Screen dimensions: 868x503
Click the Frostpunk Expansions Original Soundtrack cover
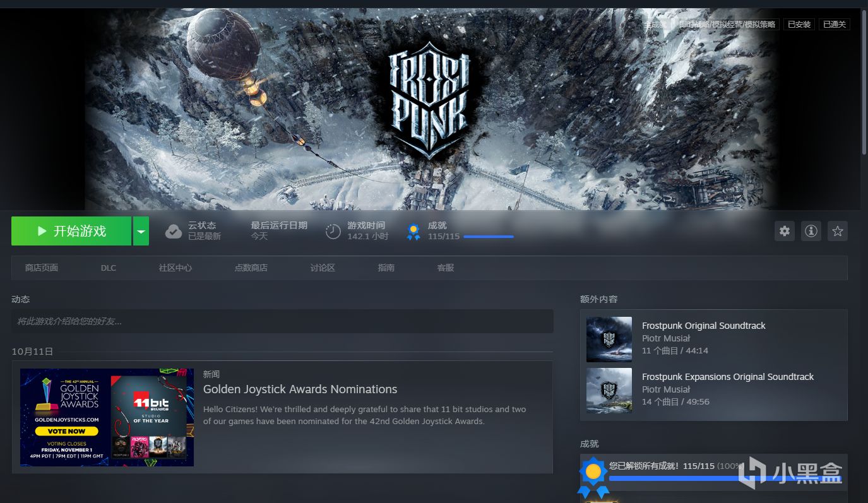point(609,391)
